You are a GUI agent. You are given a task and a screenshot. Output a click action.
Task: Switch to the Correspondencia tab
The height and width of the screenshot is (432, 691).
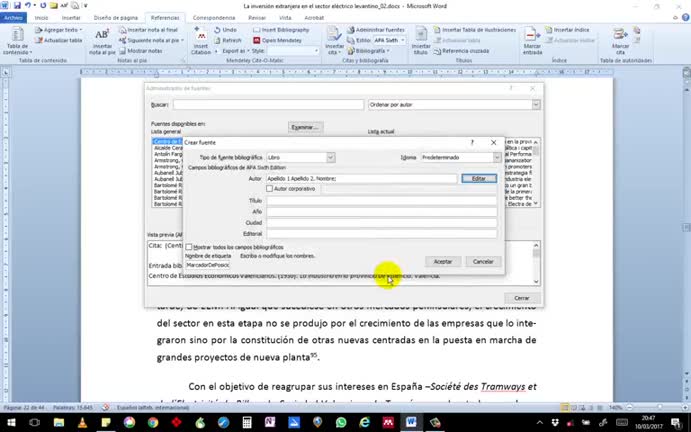tap(214, 18)
